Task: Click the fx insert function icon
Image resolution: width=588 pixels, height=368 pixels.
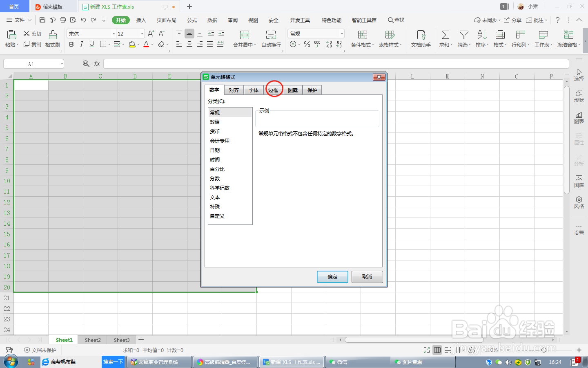Action: coord(97,64)
